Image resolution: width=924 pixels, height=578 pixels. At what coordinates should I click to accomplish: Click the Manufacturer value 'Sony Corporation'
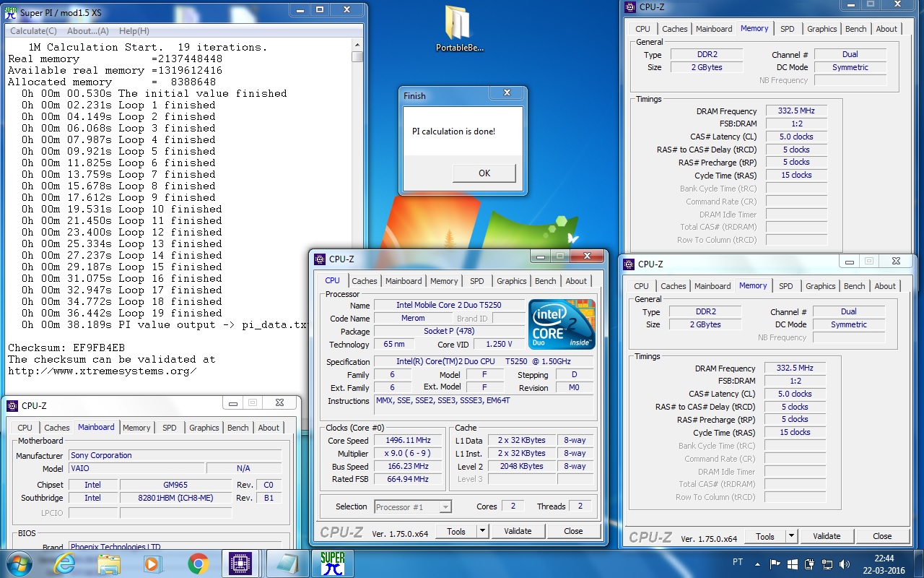(175, 456)
